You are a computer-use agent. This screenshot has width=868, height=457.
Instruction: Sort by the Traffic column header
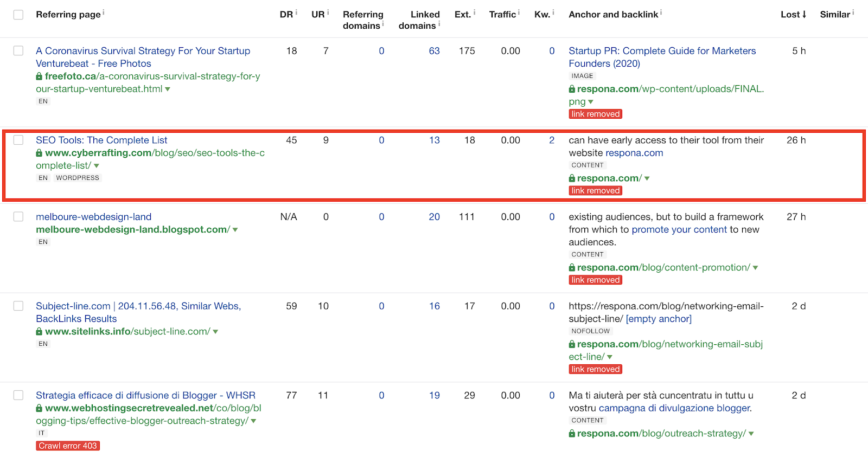pyautogui.click(x=502, y=15)
